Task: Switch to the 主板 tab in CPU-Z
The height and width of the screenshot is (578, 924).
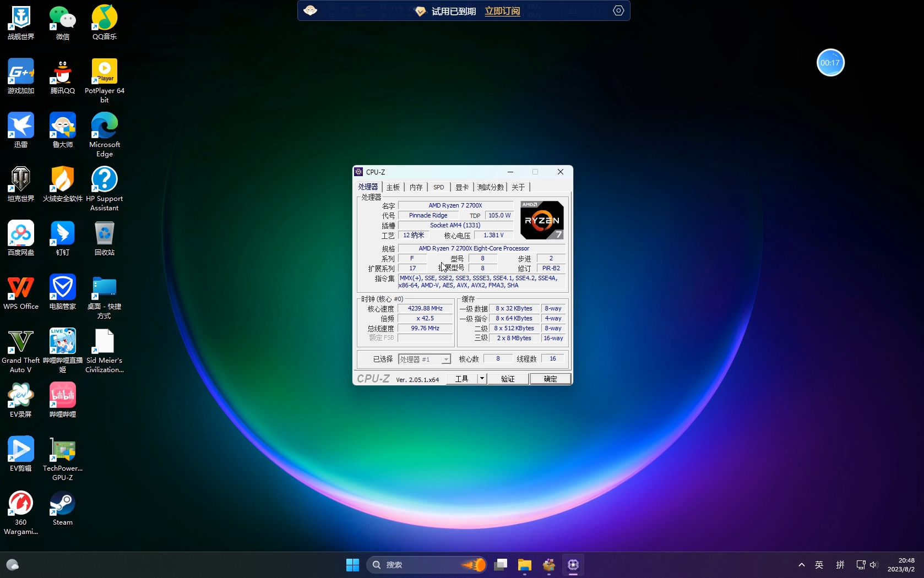Action: (x=393, y=187)
